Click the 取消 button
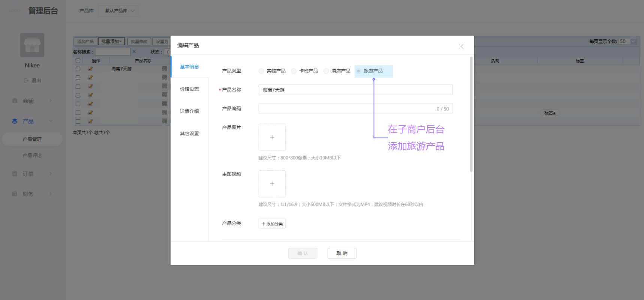 341,253
